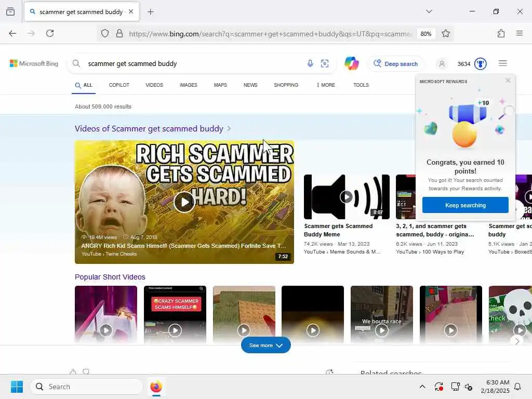
Task: Click the taskbar Search box
Action: point(87,387)
